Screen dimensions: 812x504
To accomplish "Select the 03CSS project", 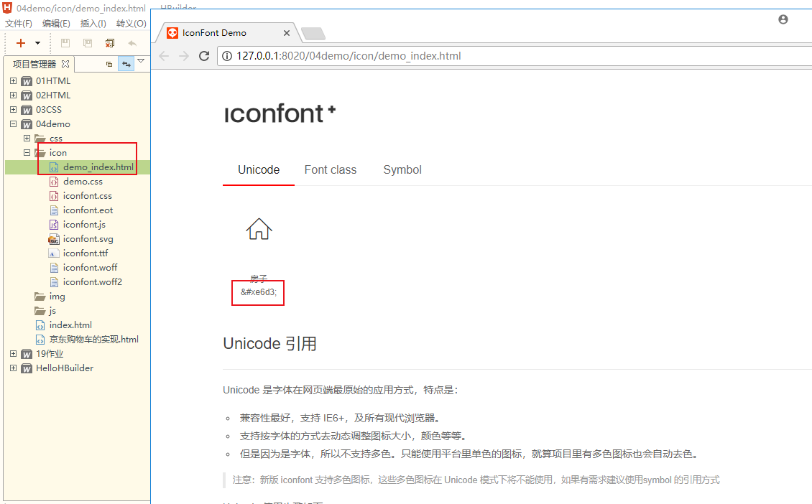I will point(49,110).
